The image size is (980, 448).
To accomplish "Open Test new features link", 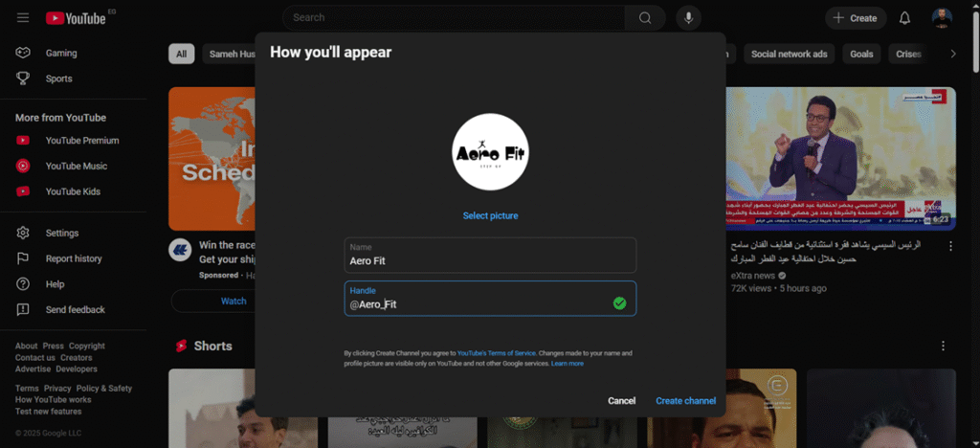I will pos(48,412).
